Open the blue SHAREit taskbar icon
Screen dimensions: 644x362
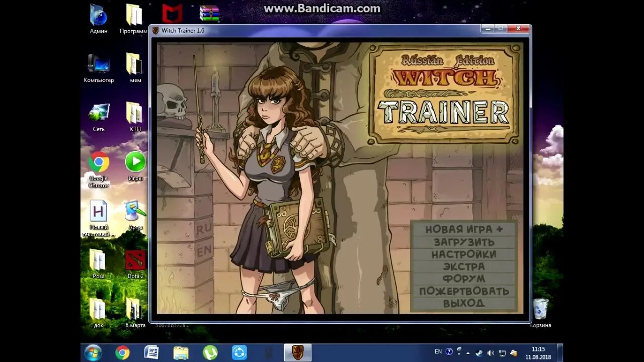coord(239,352)
